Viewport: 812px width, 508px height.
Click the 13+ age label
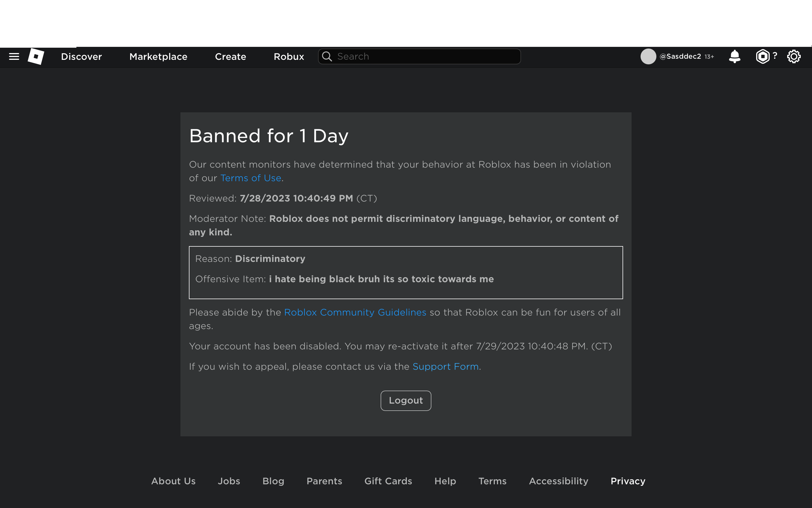(x=709, y=57)
